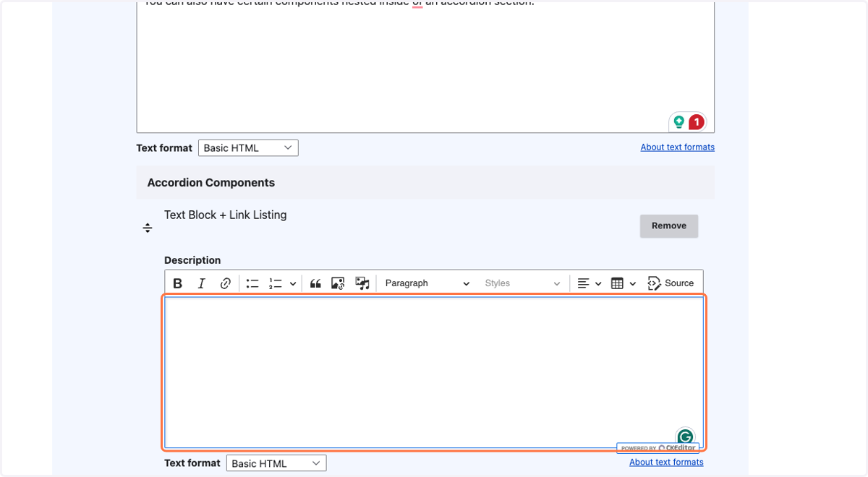The width and height of the screenshot is (868, 477).
Task: Click the Description field label
Action: 192,260
